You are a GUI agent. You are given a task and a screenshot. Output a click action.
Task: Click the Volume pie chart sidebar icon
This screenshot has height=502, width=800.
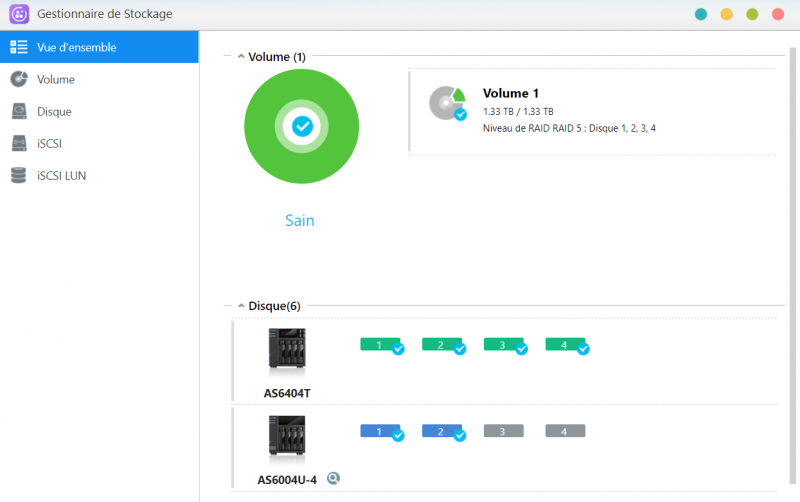tap(19, 79)
